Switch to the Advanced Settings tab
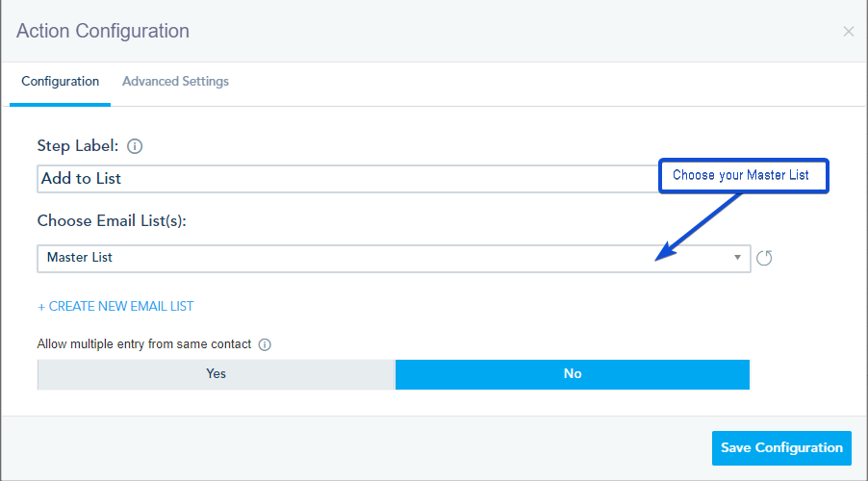This screenshot has width=868, height=481. [175, 82]
